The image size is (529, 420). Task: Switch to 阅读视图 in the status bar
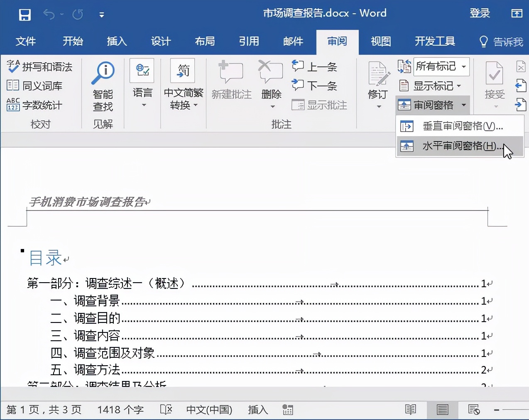pyautogui.click(x=410, y=410)
